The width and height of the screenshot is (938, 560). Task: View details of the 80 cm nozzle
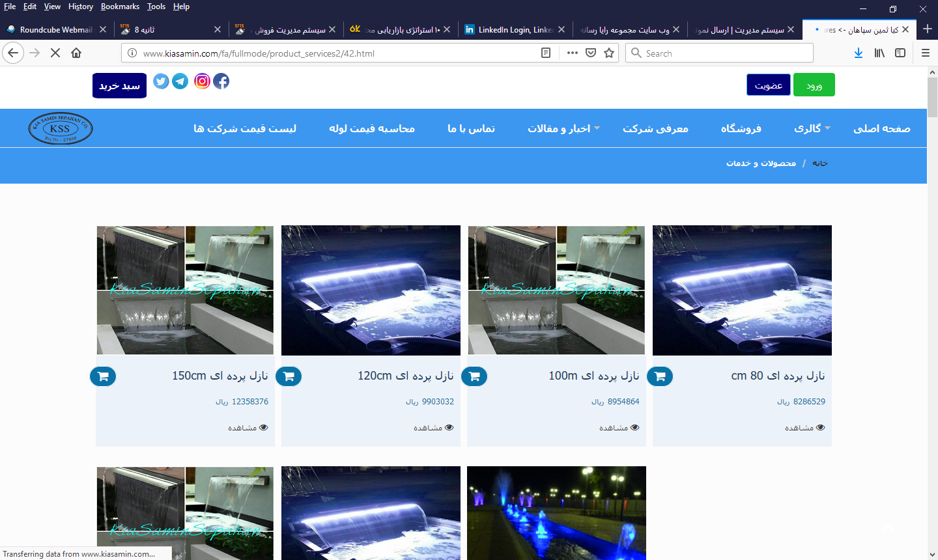pyautogui.click(x=805, y=428)
